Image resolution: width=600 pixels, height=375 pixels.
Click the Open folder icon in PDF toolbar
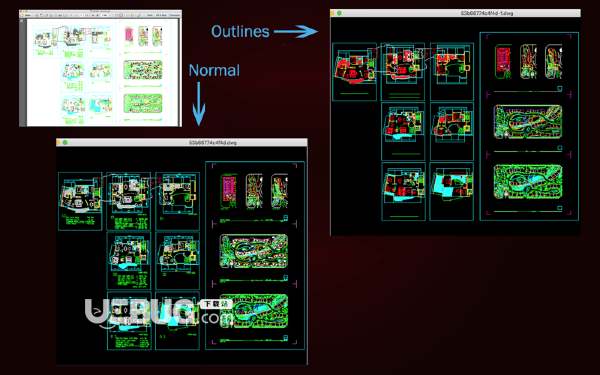[21, 15]
